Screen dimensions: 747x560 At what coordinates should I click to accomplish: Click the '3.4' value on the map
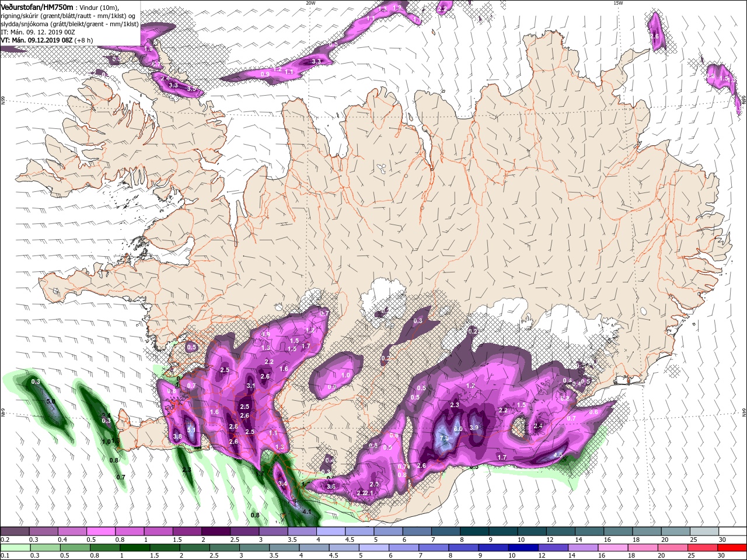(x=283, y=484)
